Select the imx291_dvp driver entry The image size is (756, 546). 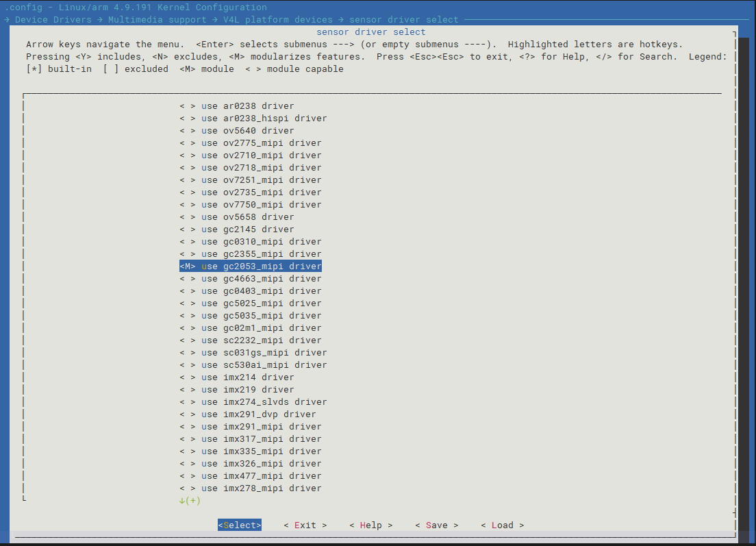tap(248, 414)
